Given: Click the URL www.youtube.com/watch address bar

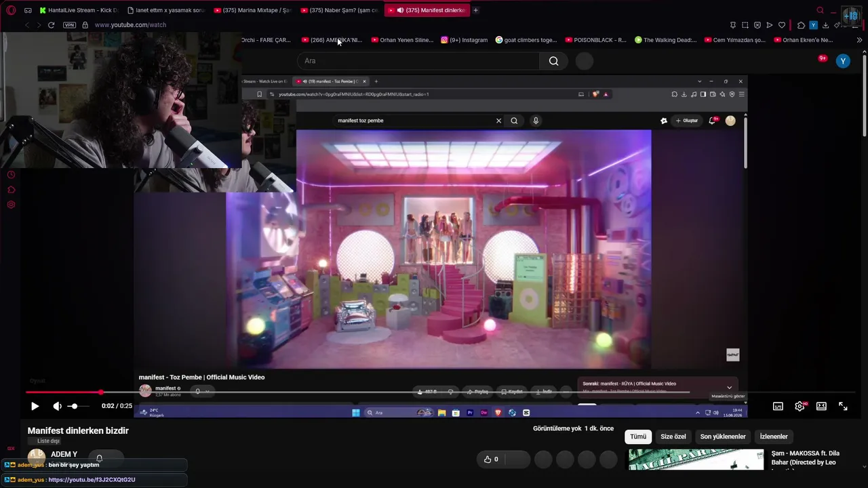Looking at the screenshot, I should (x=130, y=25).
